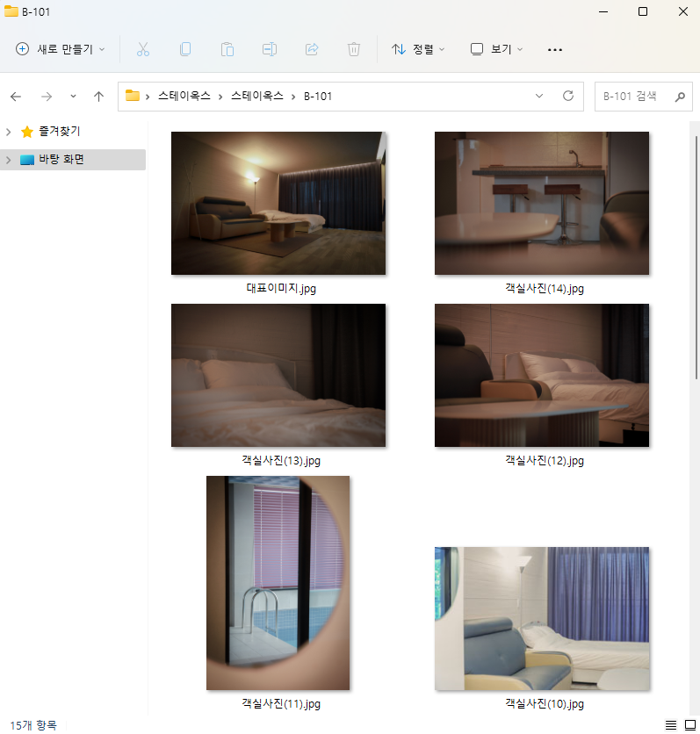Viewport: 700px width, 734px height.
Task: Click the Share icon in toolbar
Action: point(312,49)
